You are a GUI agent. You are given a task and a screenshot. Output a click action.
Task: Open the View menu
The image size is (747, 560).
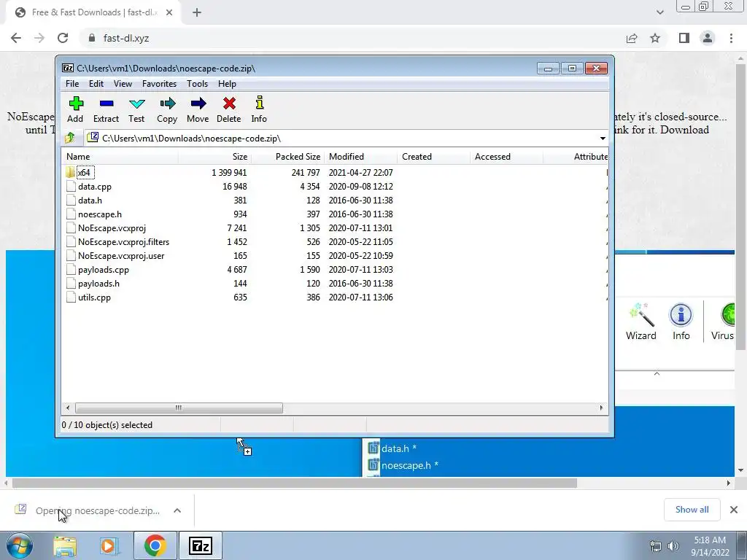click(123, 84)
